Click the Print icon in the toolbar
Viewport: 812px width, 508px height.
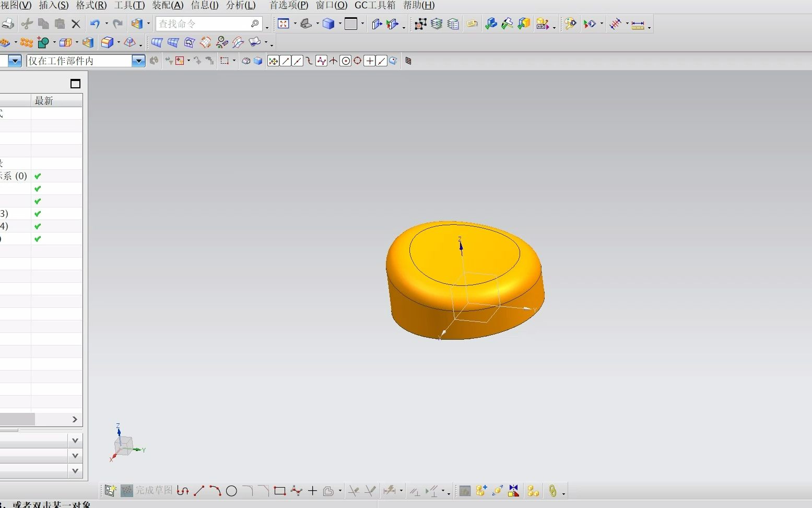(7, 24)
